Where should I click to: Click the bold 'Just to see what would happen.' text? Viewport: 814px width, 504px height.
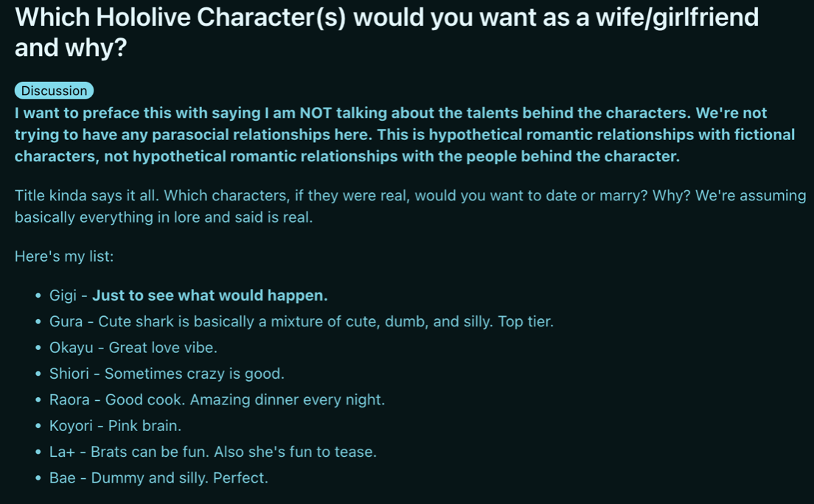tap(209, 295)
